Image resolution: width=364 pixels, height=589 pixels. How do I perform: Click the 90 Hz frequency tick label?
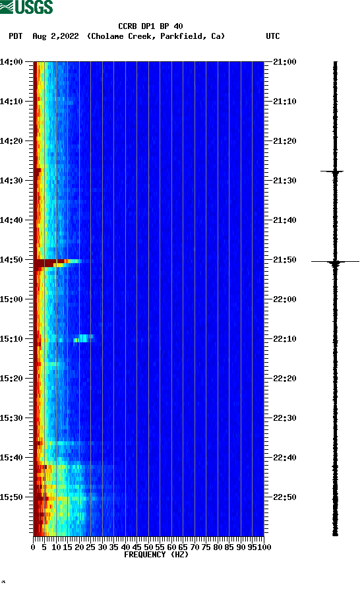click(241, 547)
